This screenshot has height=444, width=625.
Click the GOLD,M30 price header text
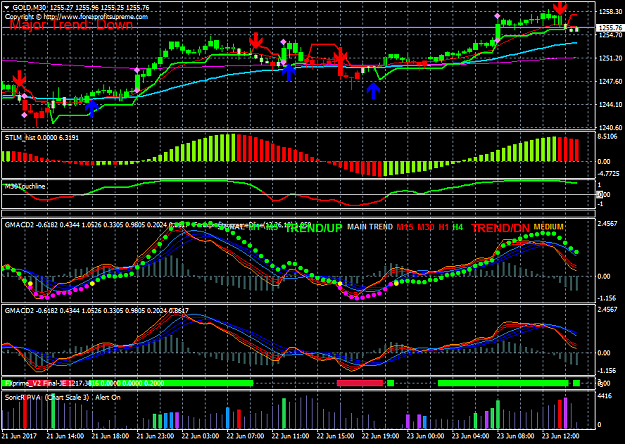[x=81, y=8]
